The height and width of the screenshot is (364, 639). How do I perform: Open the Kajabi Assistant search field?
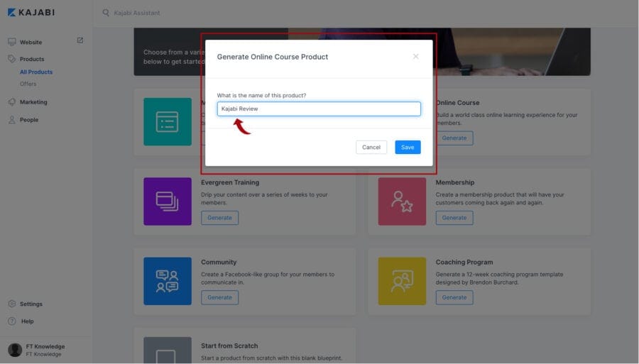click(137, 13)
